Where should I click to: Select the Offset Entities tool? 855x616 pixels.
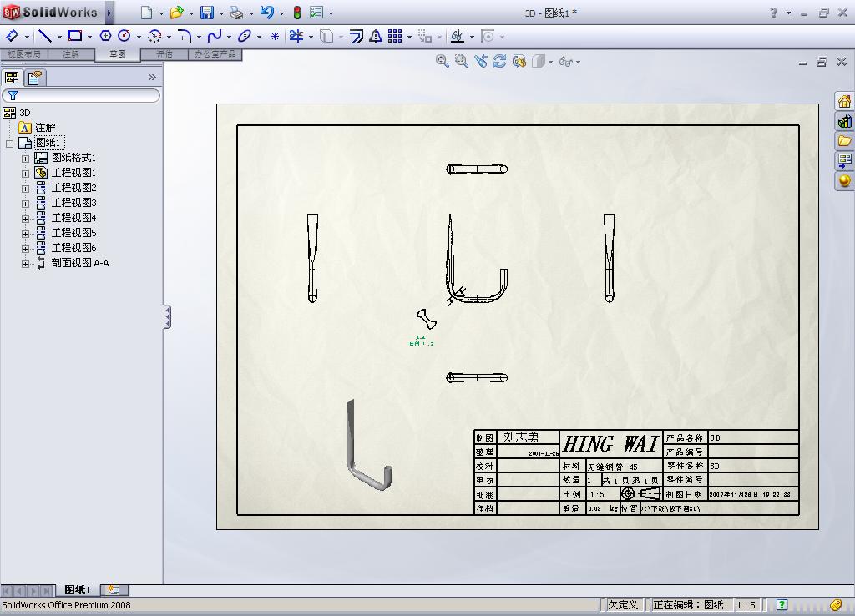[x=357, y=36]
